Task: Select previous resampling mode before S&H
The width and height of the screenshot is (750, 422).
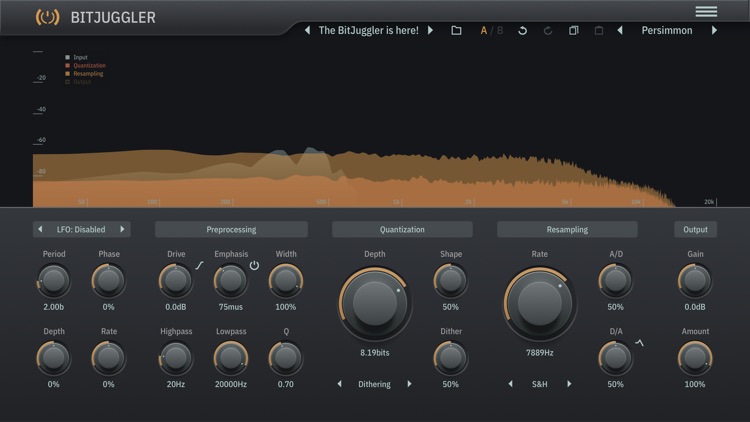Action: [511, 384]
